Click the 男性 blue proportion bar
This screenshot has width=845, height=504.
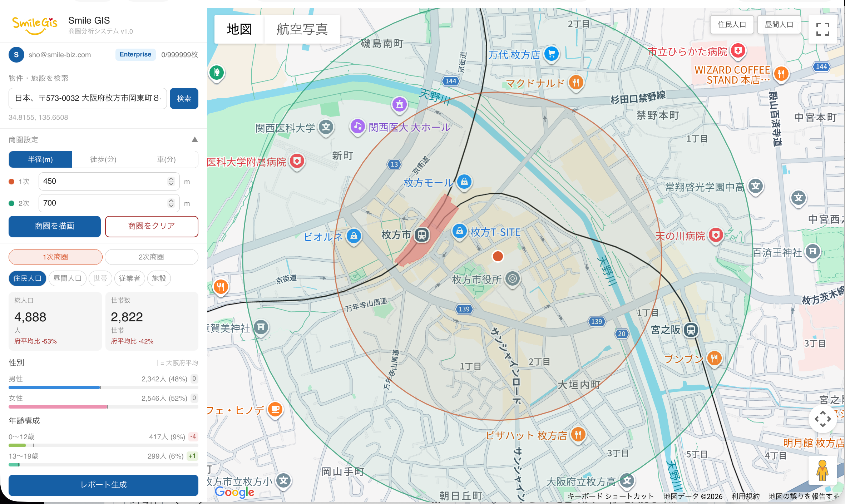(54, 387)
